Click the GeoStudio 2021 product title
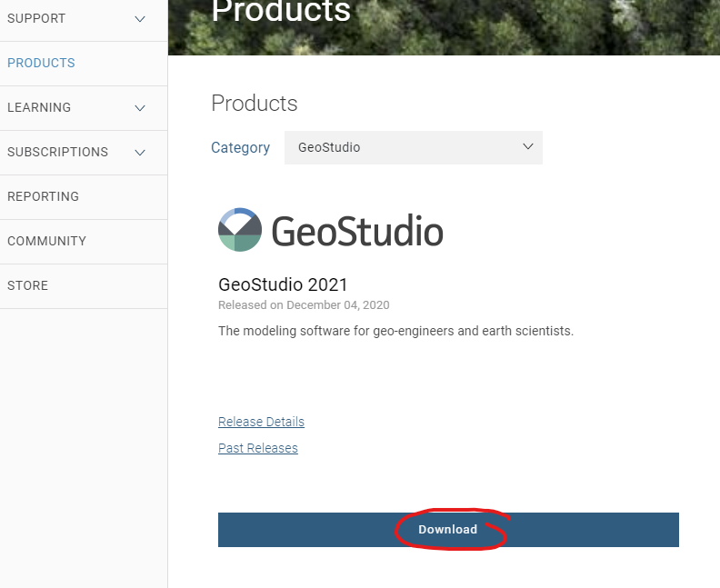This screenshot has height=588, width=720. point(283,284)
